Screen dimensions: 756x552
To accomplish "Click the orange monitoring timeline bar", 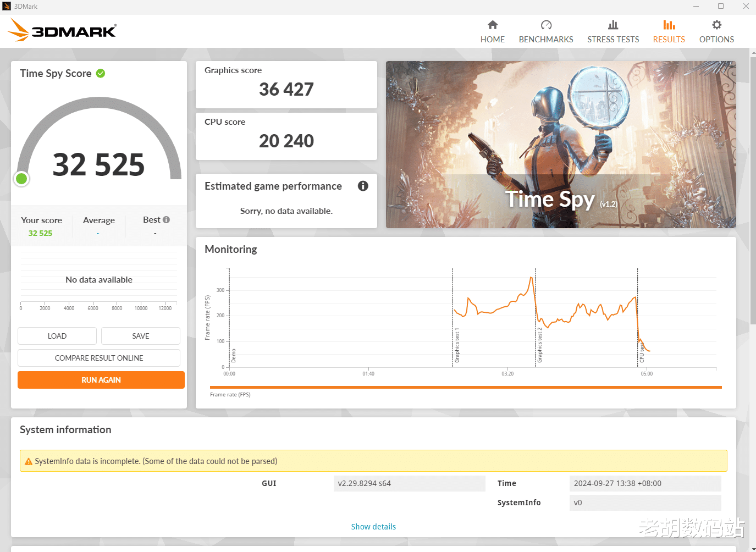I will 466,387.
